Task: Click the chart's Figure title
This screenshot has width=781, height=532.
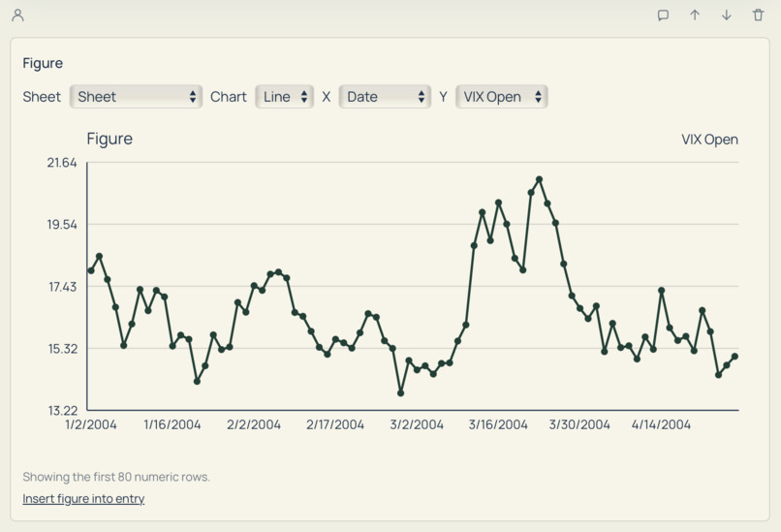Action: click(109, 139)
